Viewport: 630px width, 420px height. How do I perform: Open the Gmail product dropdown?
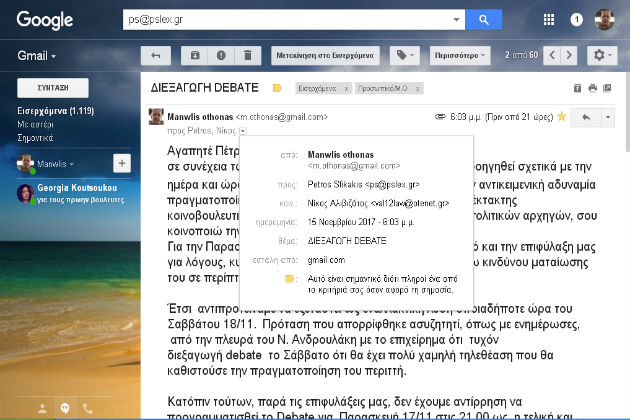click(x=37, y=55)
